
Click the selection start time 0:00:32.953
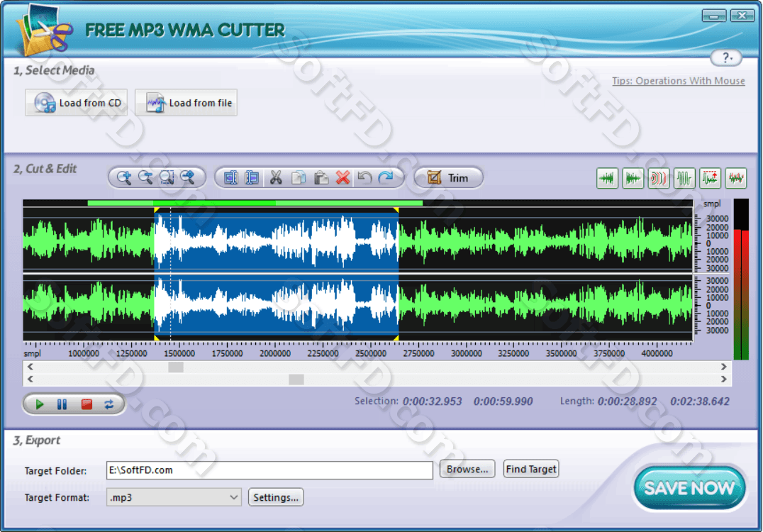pyautogui.click(x=432, y=401)
